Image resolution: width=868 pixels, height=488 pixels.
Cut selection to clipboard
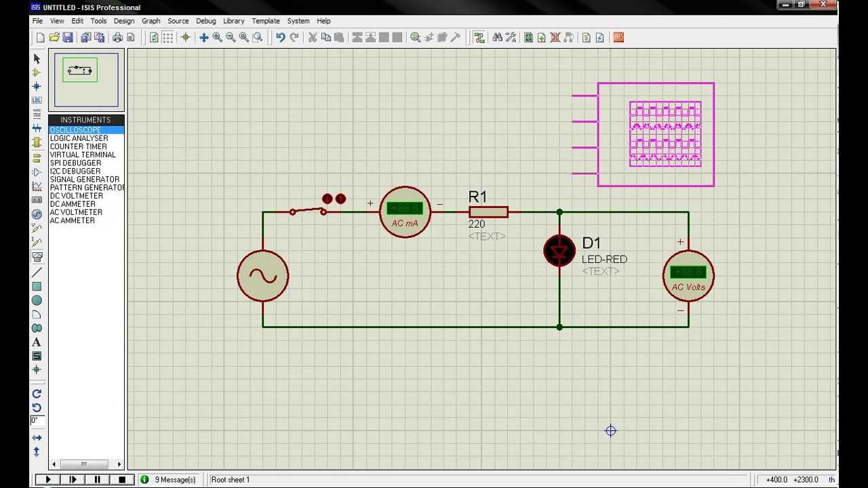tap(313, 37)
